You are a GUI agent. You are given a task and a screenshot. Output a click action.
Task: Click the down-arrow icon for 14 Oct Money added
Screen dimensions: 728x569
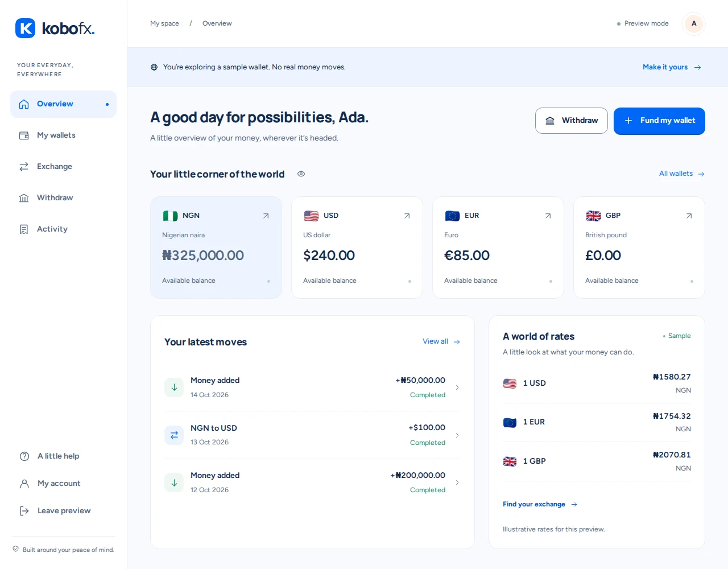pyautogui.click(x=174, y=387)
